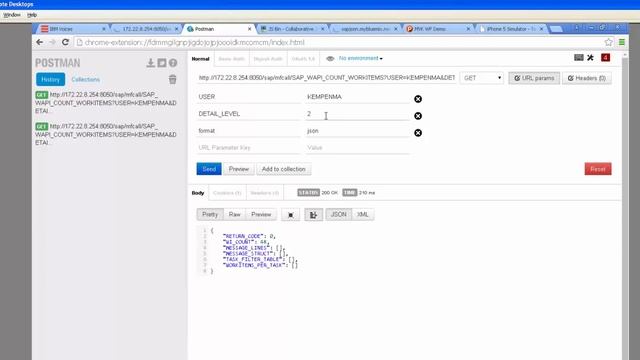The width and height of the screenshot is (640, 360).
Task: Click the "RETURN_CODE" line in response
Action: click(x=249, y=236)
